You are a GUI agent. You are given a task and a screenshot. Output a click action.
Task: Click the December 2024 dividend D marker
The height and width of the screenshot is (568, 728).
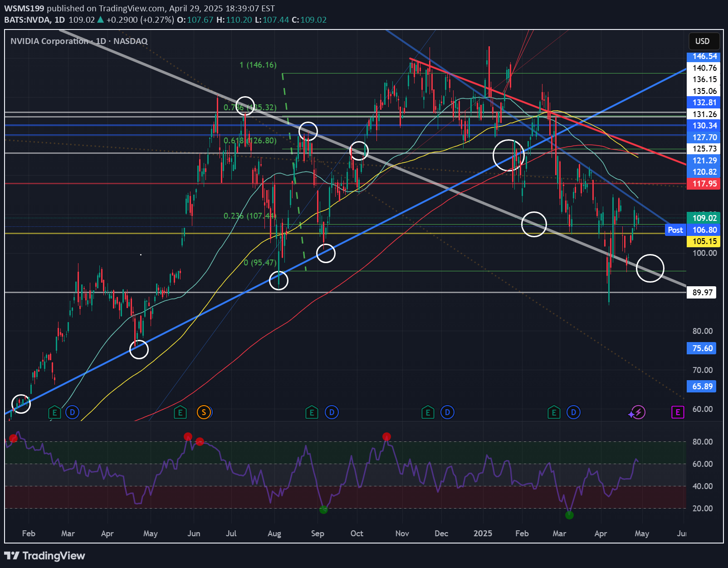pos(447,412)
